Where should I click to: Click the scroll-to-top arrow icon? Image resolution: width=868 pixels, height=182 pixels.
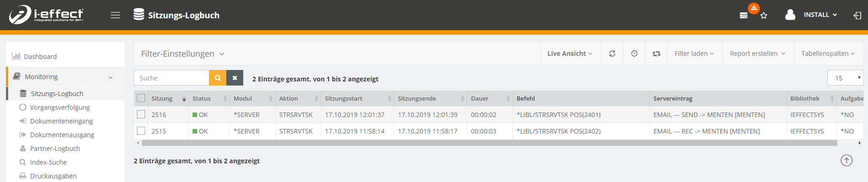[847, 161]
